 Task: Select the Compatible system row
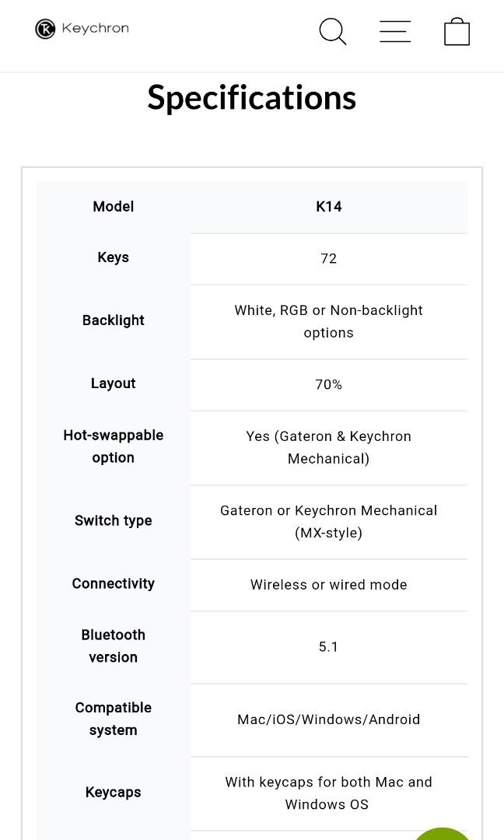pyautogui.click(x=113, y=719)
